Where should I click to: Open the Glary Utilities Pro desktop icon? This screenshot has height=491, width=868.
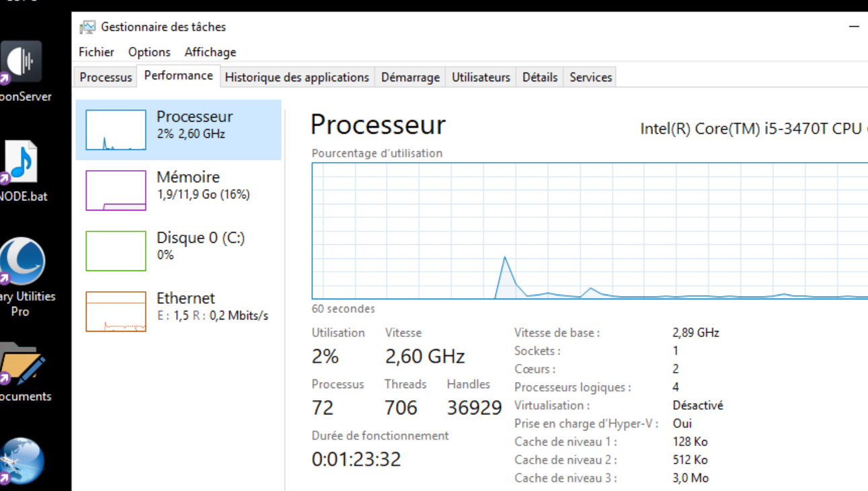point(22,261)
